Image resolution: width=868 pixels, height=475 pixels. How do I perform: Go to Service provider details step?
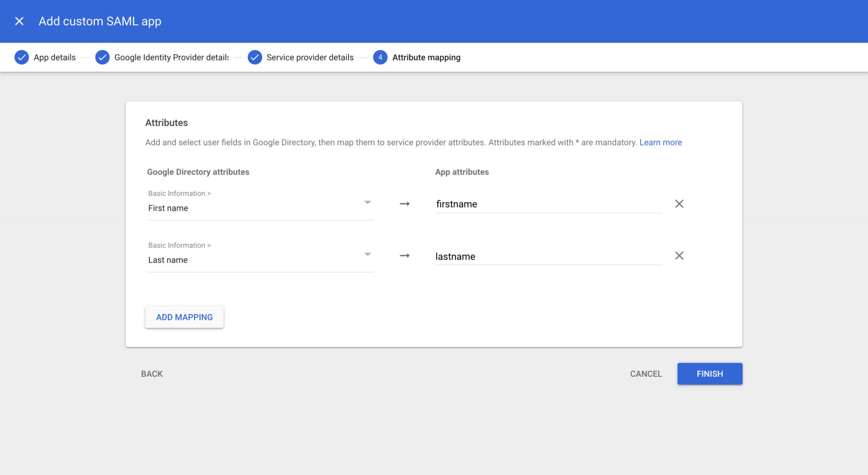tap(310, 58)
